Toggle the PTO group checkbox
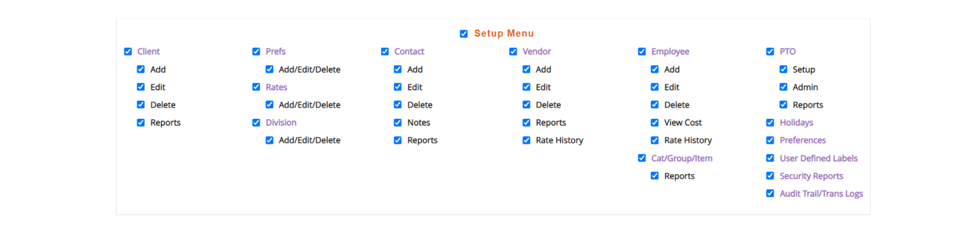Image resolution: width=980 pixels, height=248 pixels. tap(770, 51)
